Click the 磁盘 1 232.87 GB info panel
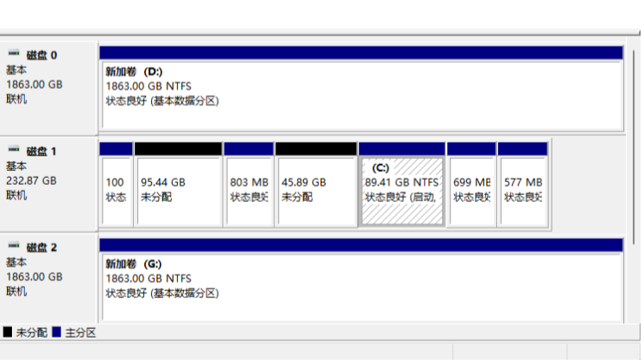This screenshot has width=644, height=360. (48, 184)
